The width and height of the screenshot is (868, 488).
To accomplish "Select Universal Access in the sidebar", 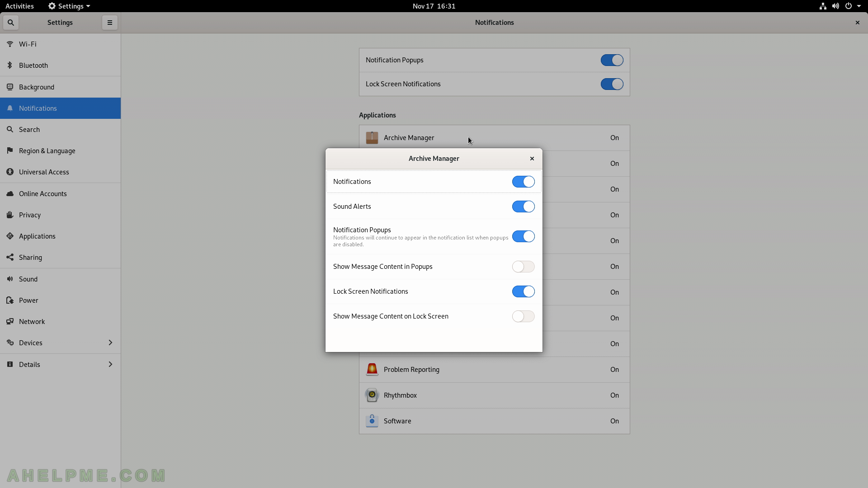I will pos(61,172).
